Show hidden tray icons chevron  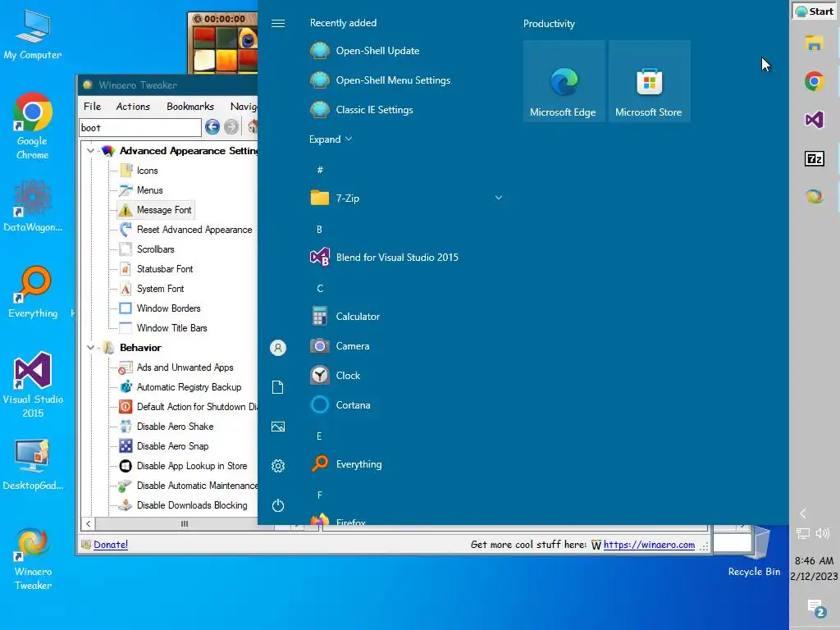point(803,514)
